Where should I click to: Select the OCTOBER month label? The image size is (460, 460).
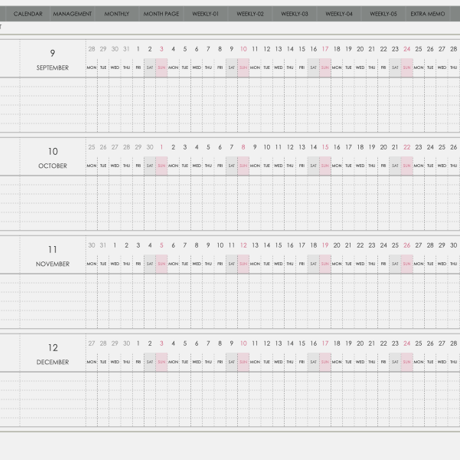(x=52, y=166)
